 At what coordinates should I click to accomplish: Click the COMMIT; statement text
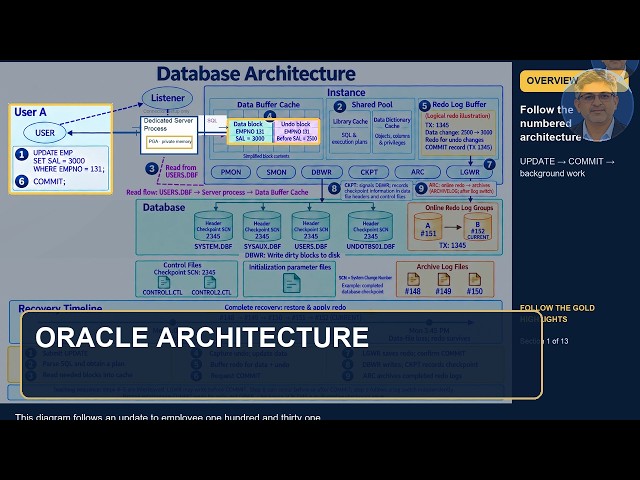pos(49,181)
